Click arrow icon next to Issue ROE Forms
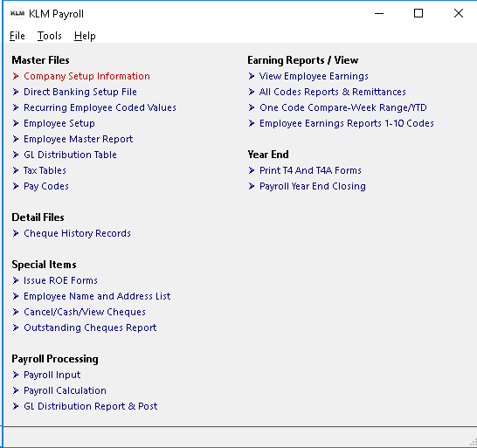The height and width of the screenshot is (448, 477). 16,280
